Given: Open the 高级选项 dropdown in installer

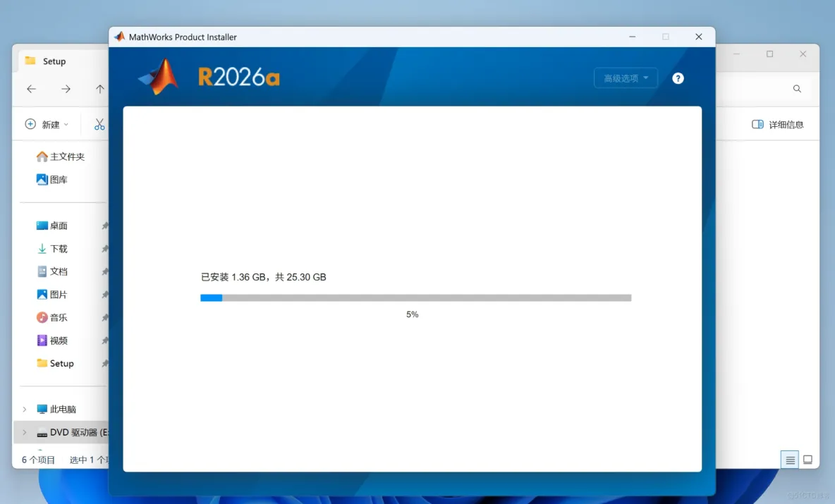Looking at the screenshot, I should (x=626, y=78).
